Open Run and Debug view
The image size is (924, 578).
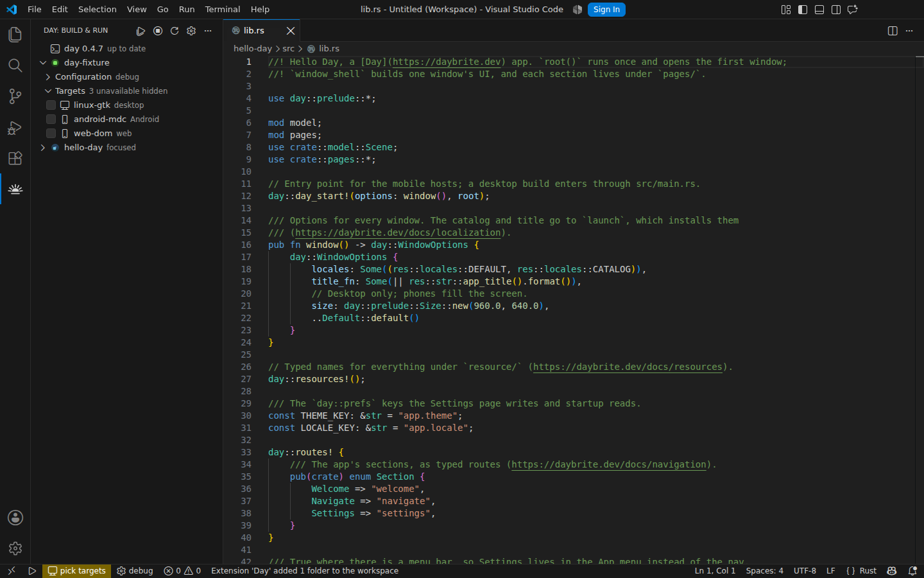click(15, 127)
